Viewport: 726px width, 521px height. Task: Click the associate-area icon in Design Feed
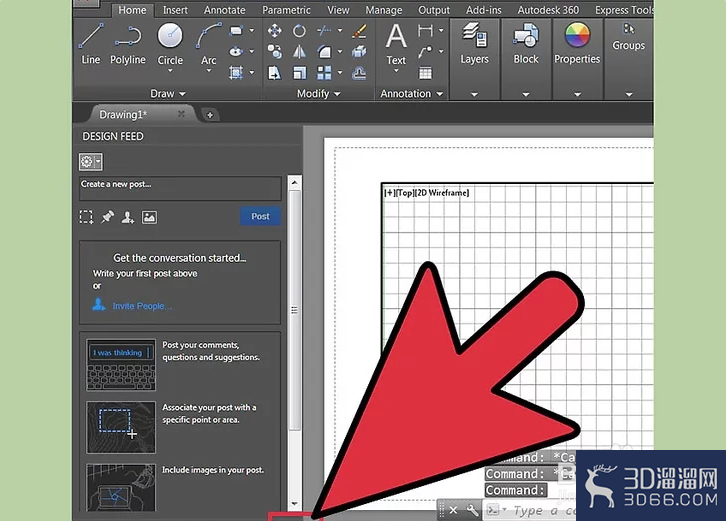click(86, 217)
